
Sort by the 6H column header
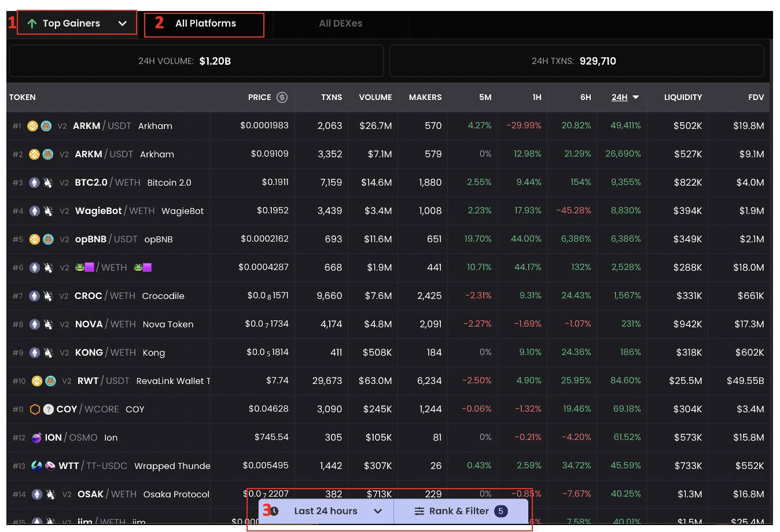[586, 97]
